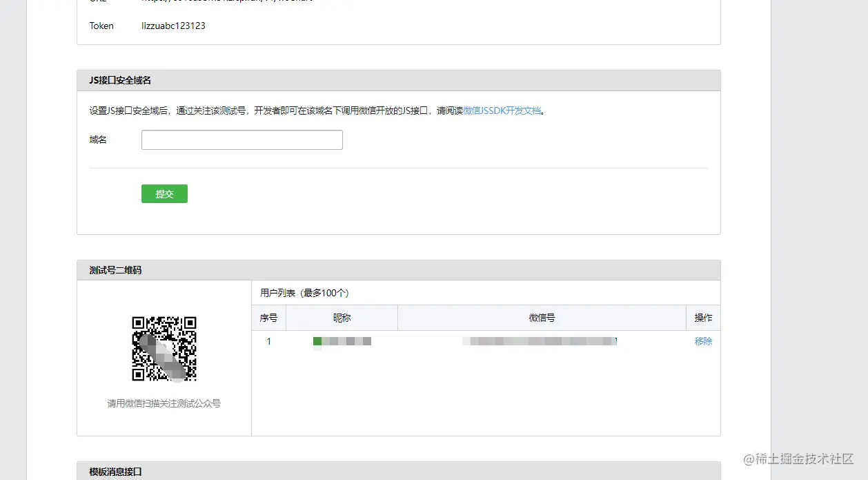868x480 pixels.
Task: Click the 域名 field label
Action: (x=98, y=140)
